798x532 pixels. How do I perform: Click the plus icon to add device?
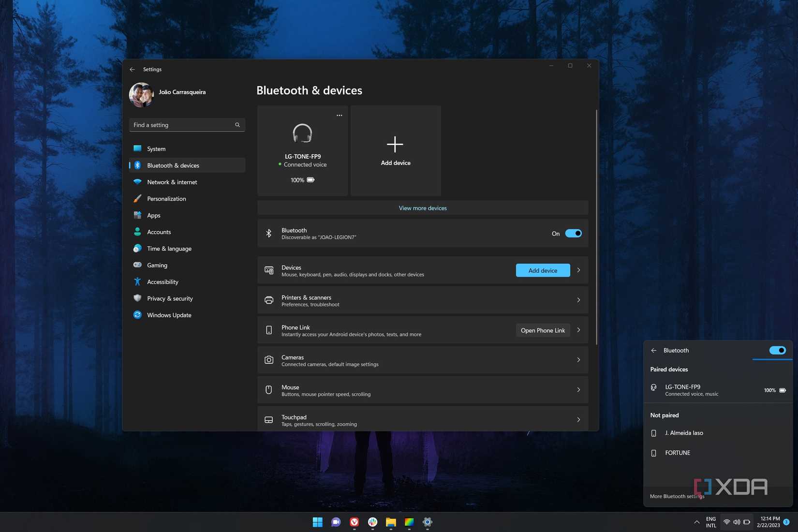[x=395, y=144]
